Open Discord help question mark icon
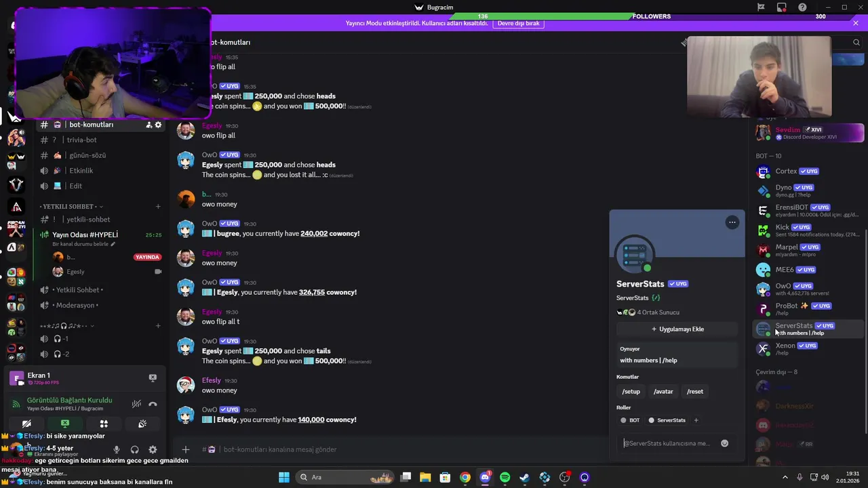Screen dimensions: 868x488 [803, 7]
